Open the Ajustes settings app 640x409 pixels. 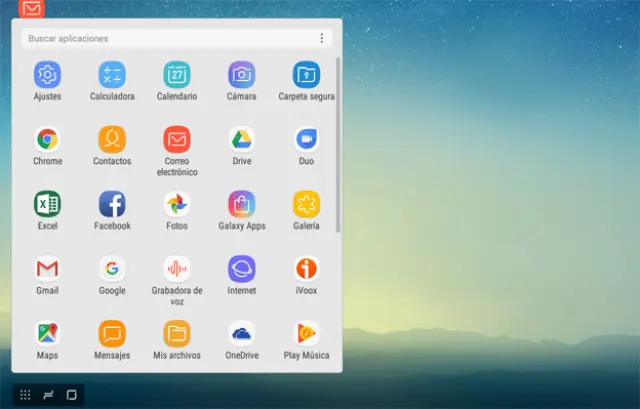(x=47, y=75)
